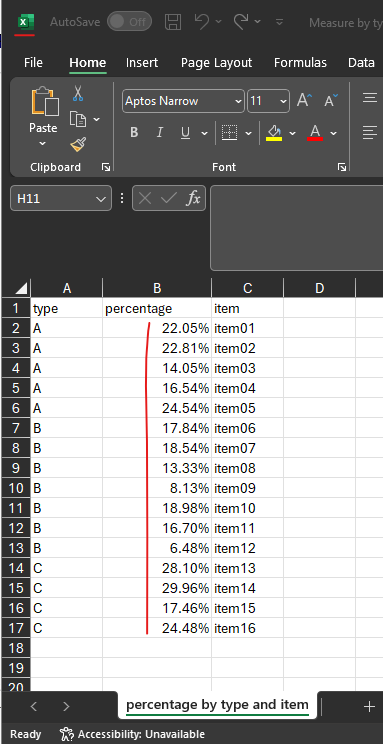Click the previous sheet navigation arrow

34,706
